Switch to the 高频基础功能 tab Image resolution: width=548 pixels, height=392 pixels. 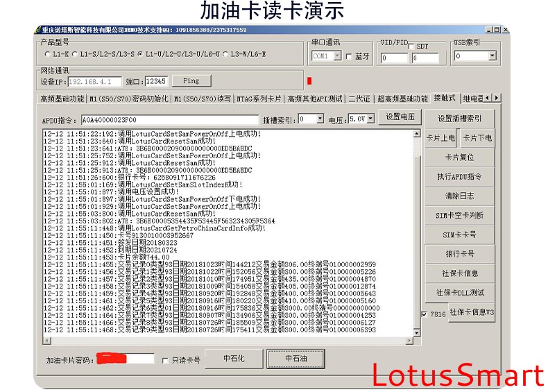coord(62,99)
